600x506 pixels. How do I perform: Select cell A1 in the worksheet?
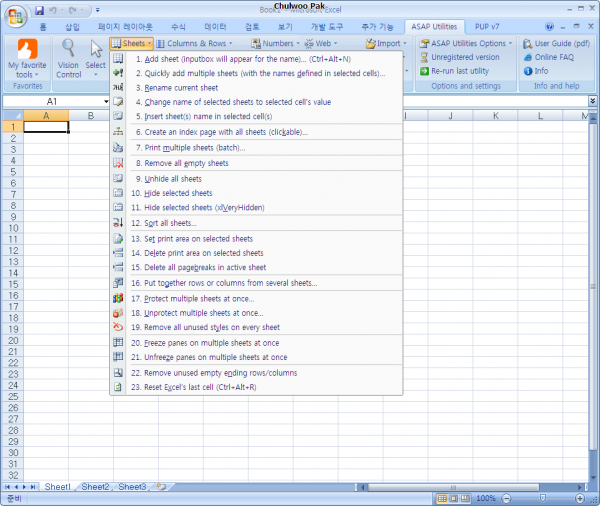click(46, 127)
